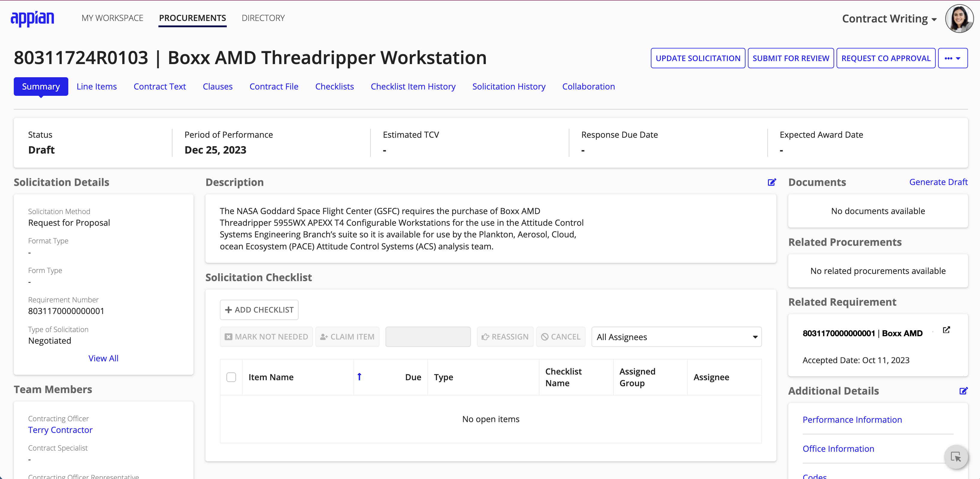Switch to the Clauses tab

218,87
